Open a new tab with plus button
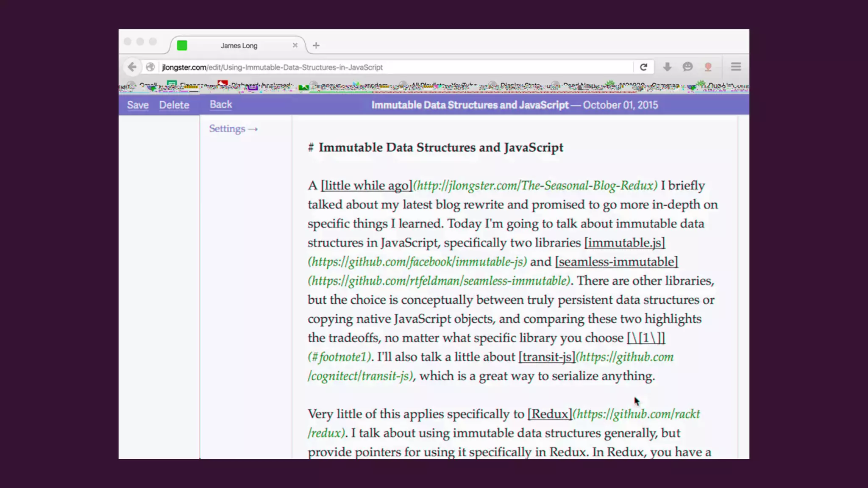The height and width of the screenshot is (488, 868). coord(316,45)
